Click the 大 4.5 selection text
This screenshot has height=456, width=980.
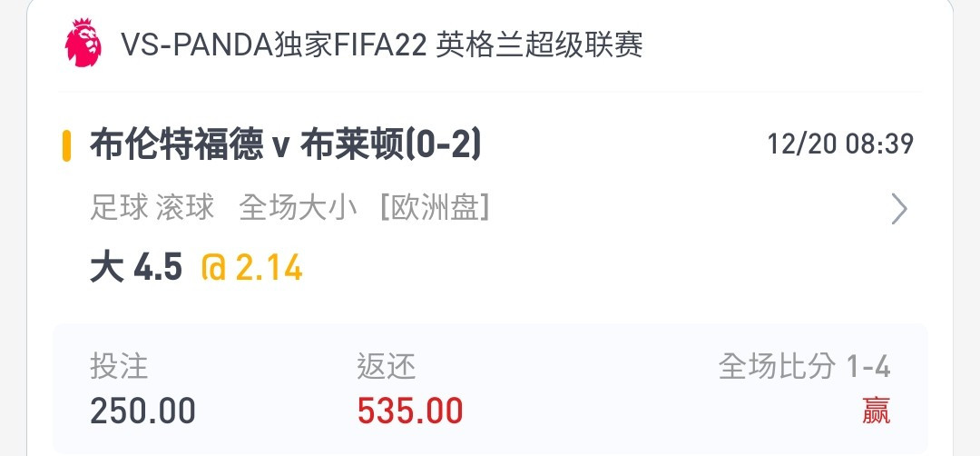tap(136, 268)
